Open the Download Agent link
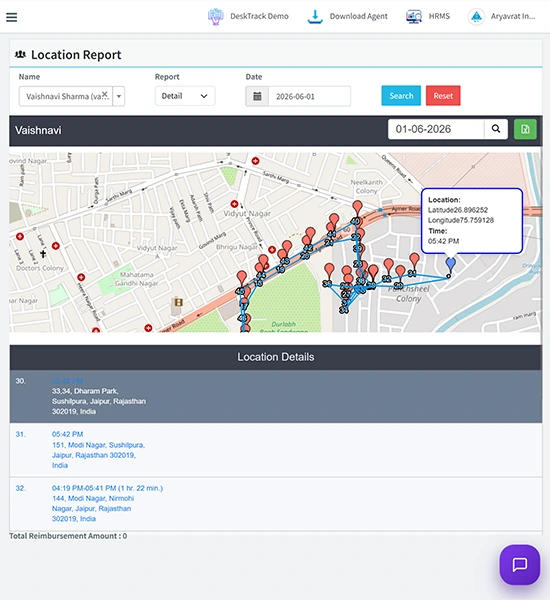Screen dimensions: 550x600 pos(358,16)
